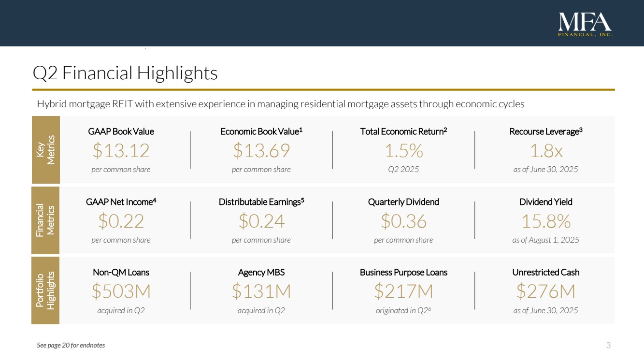The width and height of the screenshot is (644, 362).
Task: Select the Financial Metrics side label
Action: [x=45, y=220]
